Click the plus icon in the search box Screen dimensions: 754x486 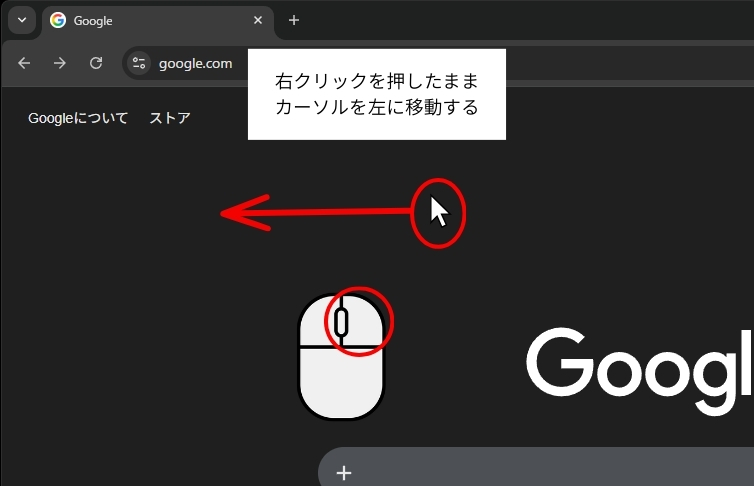[344, 473]
